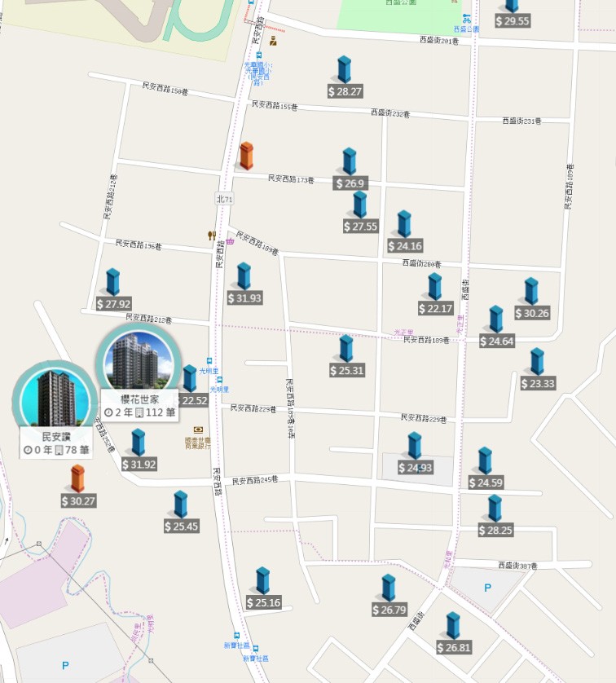Click the $ 28.27 price tag
Image resolution: width=616 pixels, height=683 pixels.
[345, 91]
